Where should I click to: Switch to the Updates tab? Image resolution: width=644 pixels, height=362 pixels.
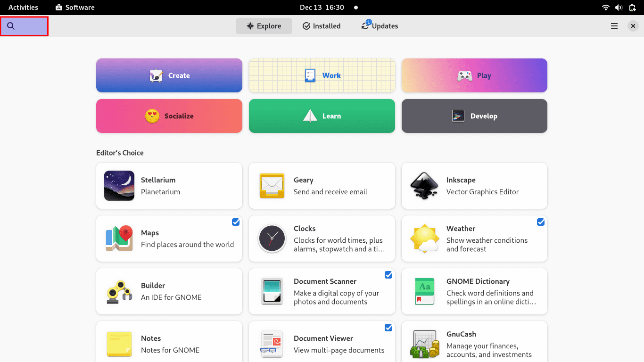(x=380, y=26)
